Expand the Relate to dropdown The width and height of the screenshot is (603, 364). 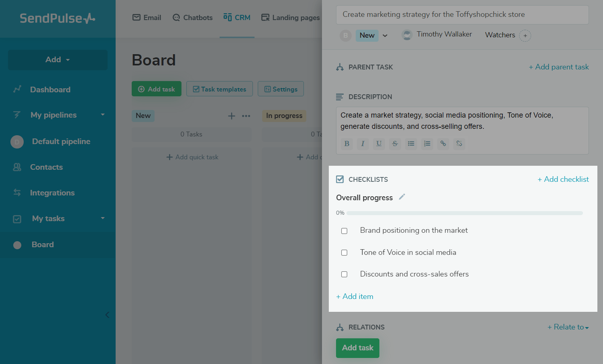[568, 327]
